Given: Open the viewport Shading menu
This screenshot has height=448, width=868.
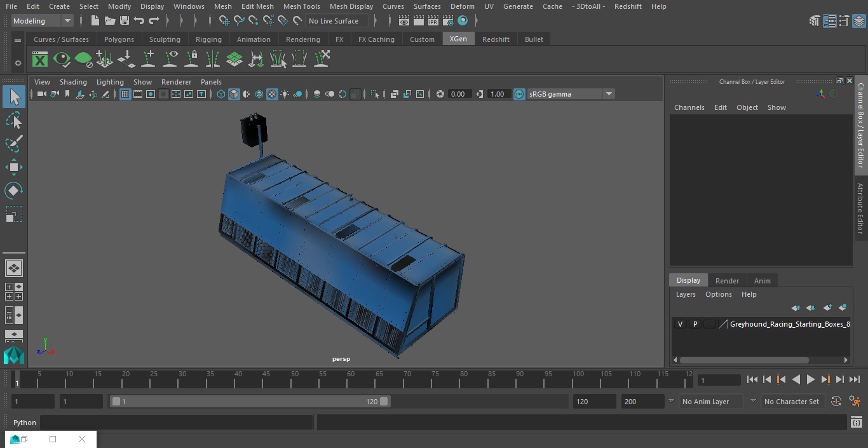Looking at the screenshot, I should (x=73, y=82).
